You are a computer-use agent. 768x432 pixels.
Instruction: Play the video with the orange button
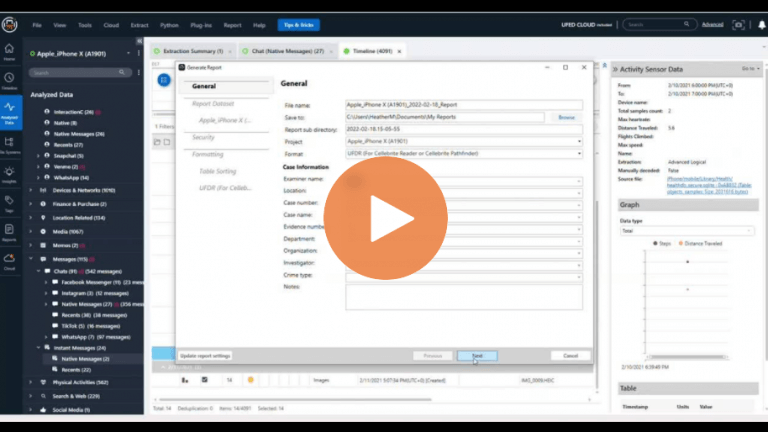tap(385, 218)
